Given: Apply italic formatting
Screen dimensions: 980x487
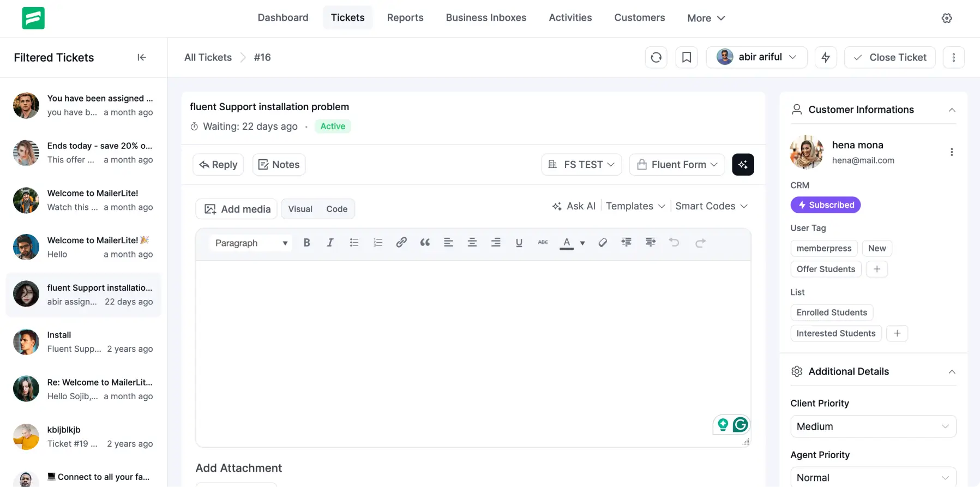Looking at the screenshot, I should 330,243.
